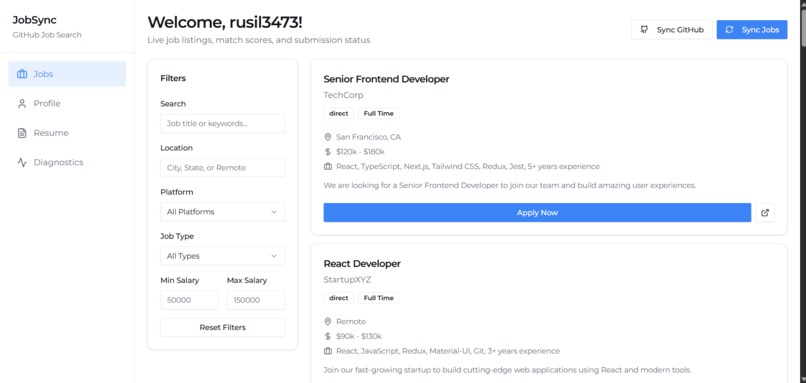Click the location pin next to Remote
Image resolution: width=806 pixels, height=383 pixels.
pyautogui.click(x=328, y=322)
